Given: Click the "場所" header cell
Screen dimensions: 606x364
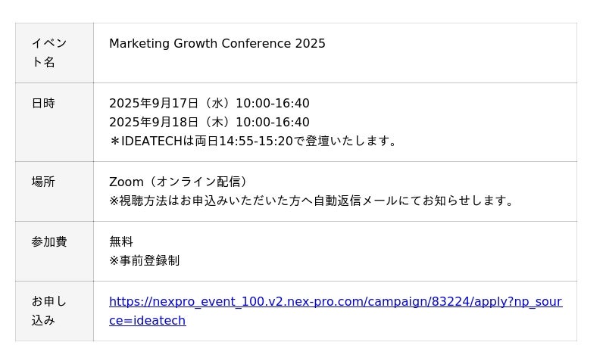Looking at the screenshot, I should coord(43,182).
